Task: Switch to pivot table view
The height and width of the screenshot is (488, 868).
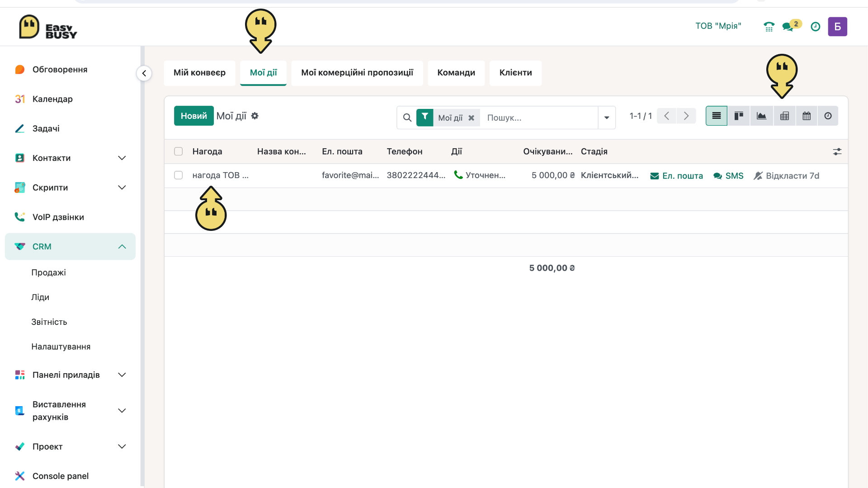Action: point(784,116)
